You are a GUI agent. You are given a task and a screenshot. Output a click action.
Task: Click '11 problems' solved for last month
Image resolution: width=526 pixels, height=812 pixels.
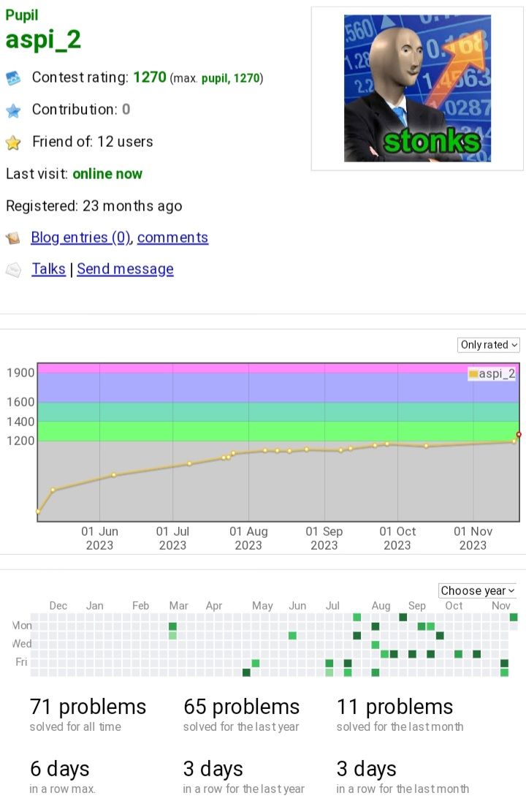395,707
